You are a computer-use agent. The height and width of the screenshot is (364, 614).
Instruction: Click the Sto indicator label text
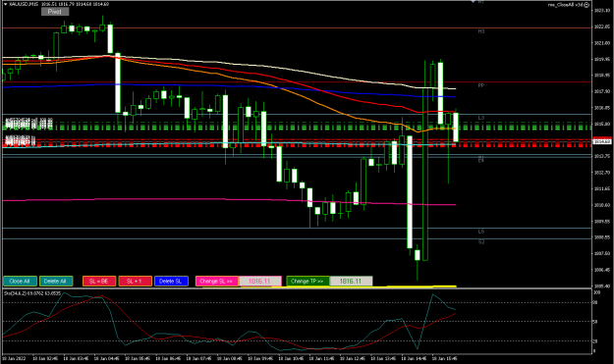coord(31,292)
